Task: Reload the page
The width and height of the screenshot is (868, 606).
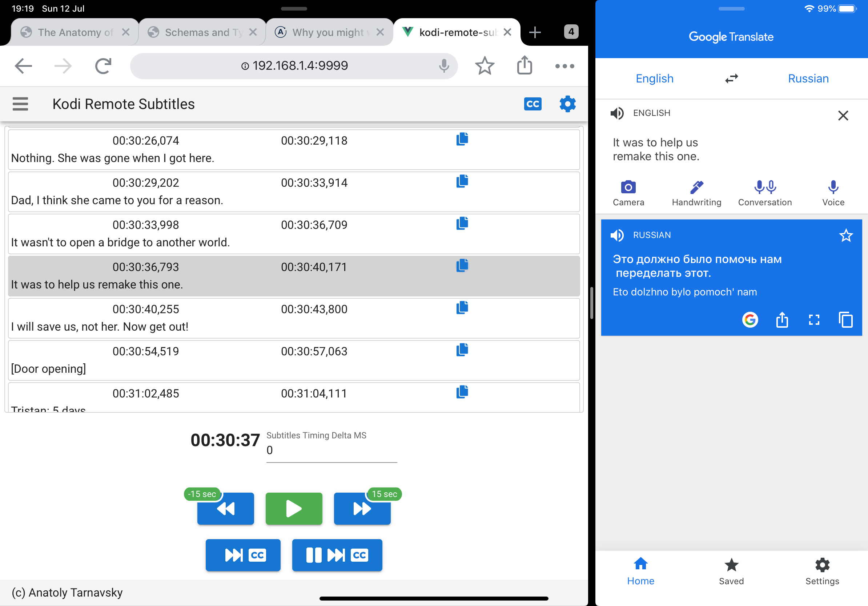Action: click(x=103, y=66)
